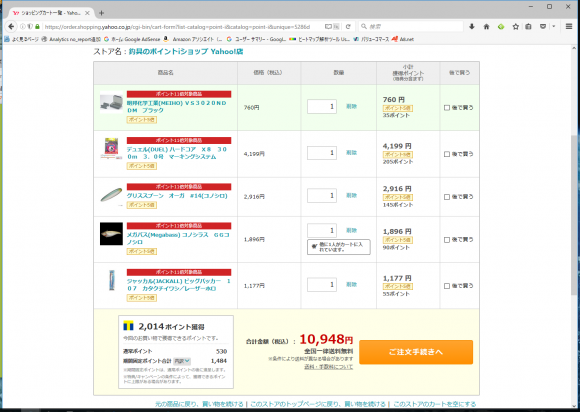Open the shipping and handling fees link
Viewport: 580px width, 412px height.
tap(328, 367)
